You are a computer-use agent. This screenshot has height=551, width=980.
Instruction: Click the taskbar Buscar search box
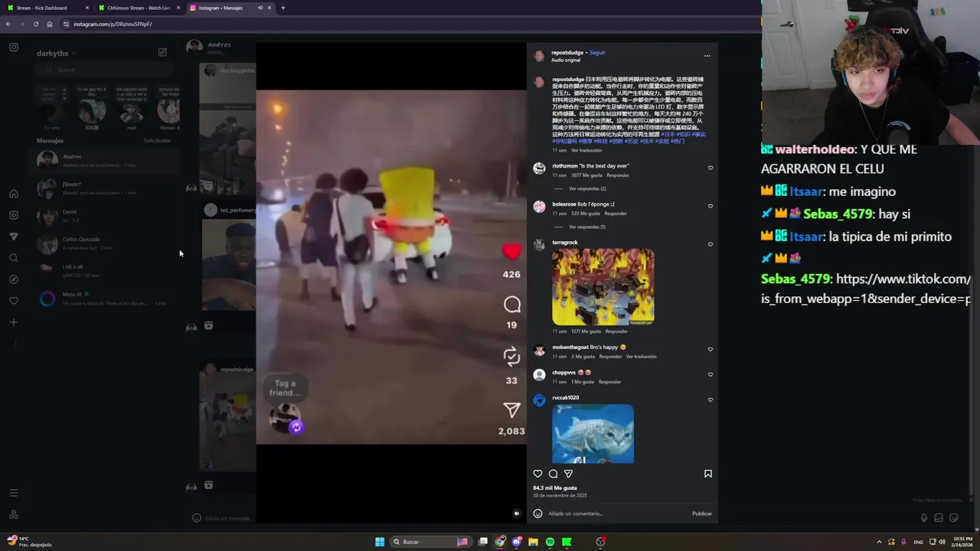coord(430,542)
